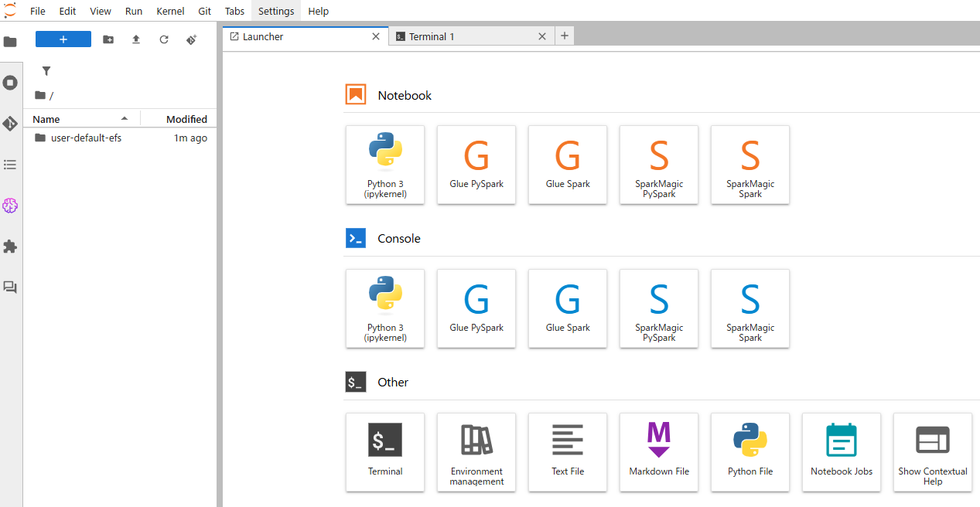Show the Table of Contents panel

click(x=10, y=165)
